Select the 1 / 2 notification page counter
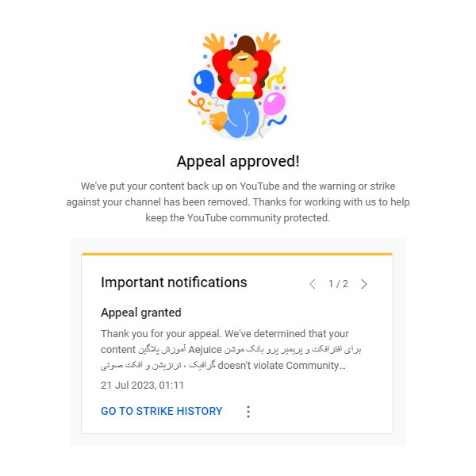 pos(338,284)
